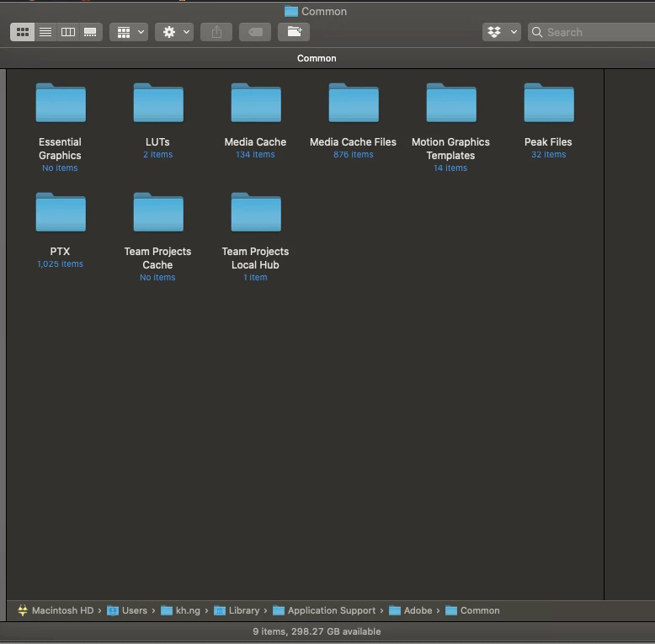Switch to icon view
The height and width of the screenshot is (644, 655).
(x=23, y=32)
